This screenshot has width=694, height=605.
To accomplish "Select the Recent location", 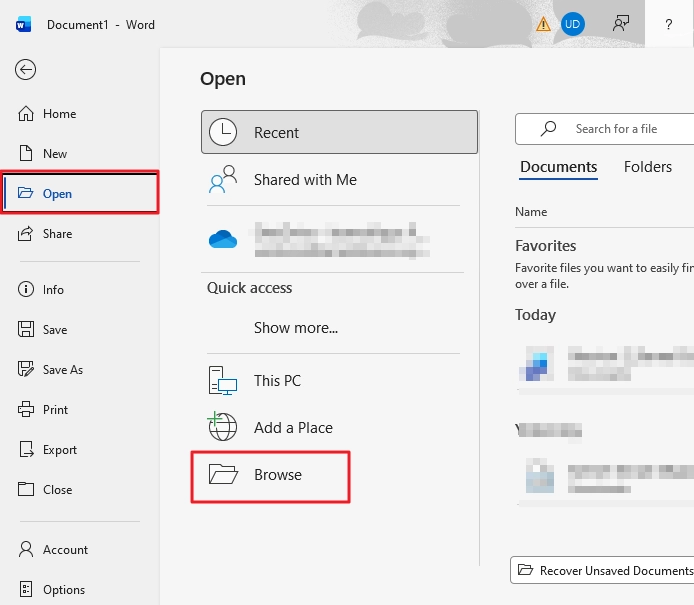I will tap(339, 132).
